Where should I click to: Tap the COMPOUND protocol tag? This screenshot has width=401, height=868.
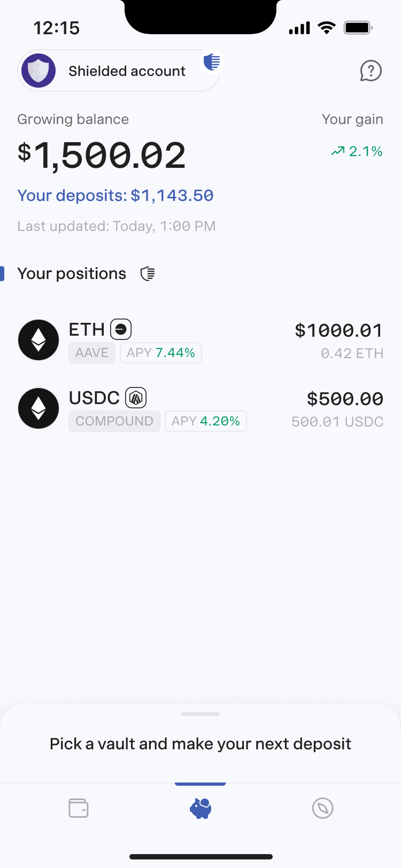pyautogui.click(x=114, y=421)
